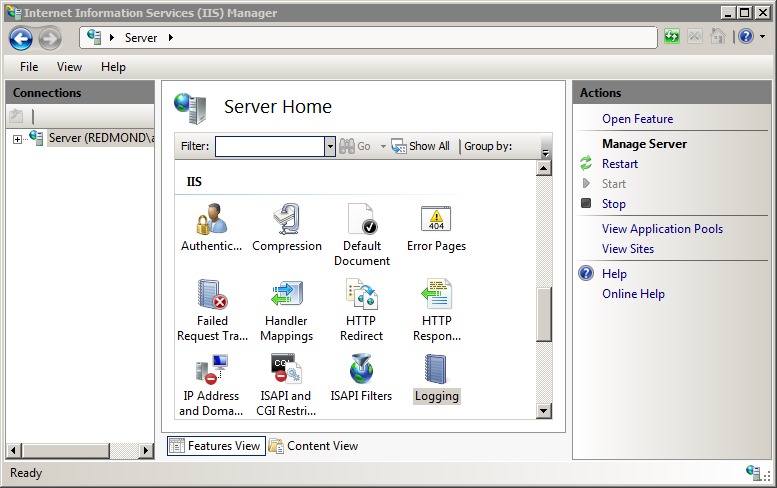Click the server icon in address bar
The width and height of the screenshot is (777, 488).
pos(94,37)
